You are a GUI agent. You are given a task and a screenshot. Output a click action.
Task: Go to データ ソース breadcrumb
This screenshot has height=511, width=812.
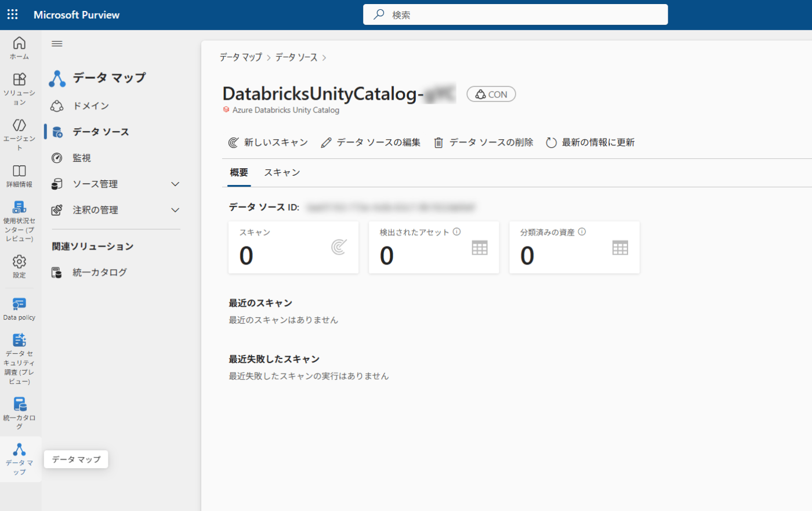point(296,57)
